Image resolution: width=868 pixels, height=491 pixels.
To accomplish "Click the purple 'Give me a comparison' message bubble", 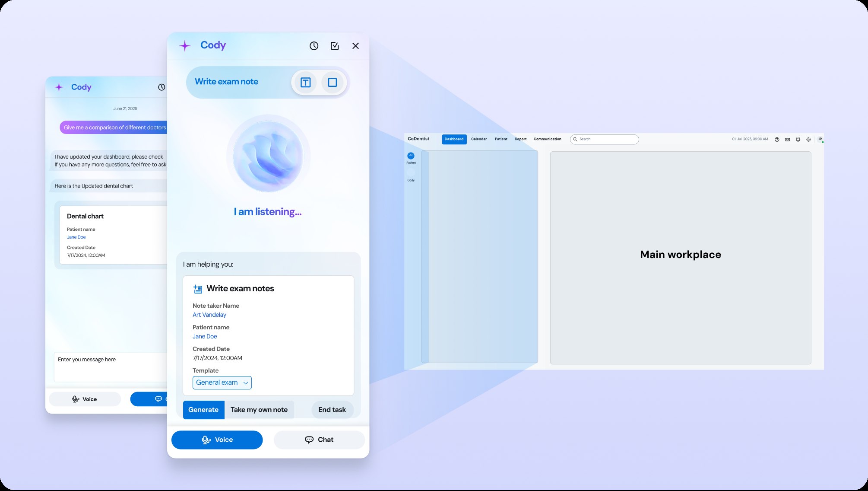I will coord(114,128).
